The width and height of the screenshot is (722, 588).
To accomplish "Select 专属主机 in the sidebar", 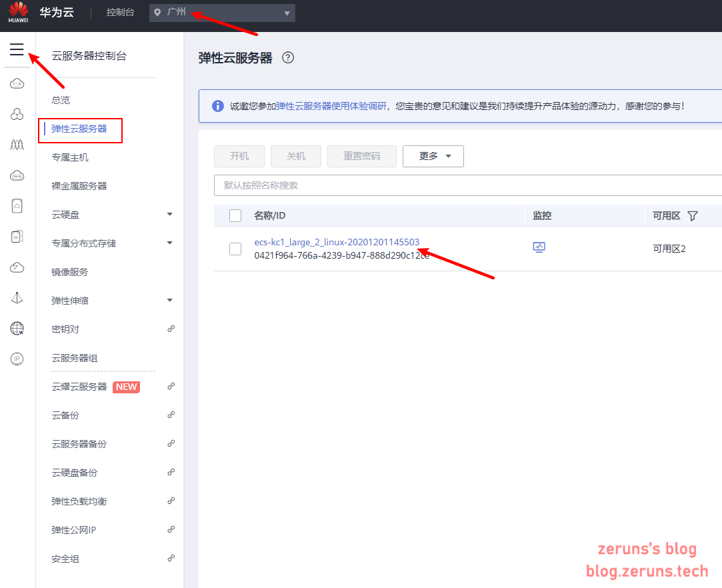I will (x=70, y=157).
